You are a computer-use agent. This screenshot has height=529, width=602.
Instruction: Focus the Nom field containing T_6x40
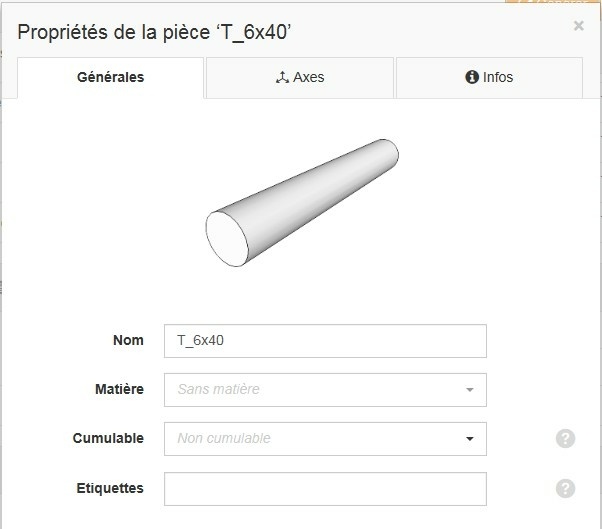click(x=325, y=341)
